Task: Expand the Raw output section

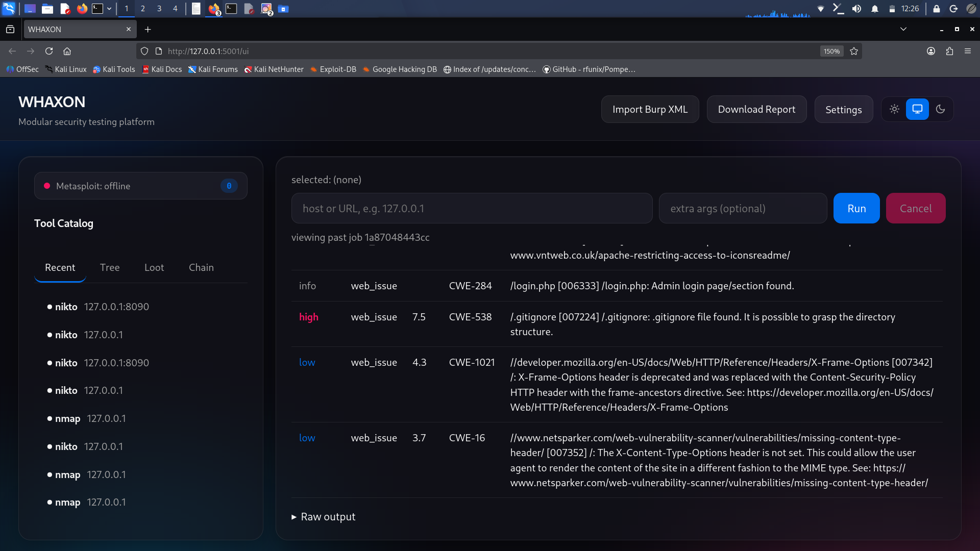Action: (323, 517)
